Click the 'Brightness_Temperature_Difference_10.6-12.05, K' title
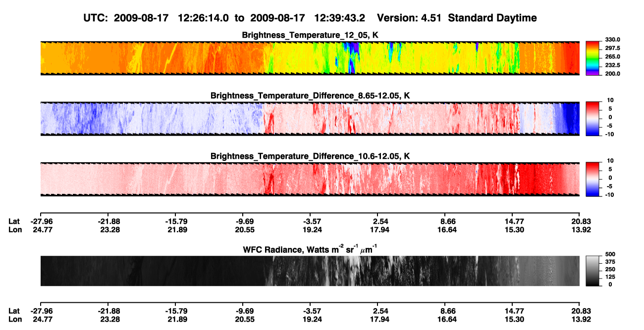The height and width of the screenshot is (330, 644). pyautogui.click(x=310, y=156)
